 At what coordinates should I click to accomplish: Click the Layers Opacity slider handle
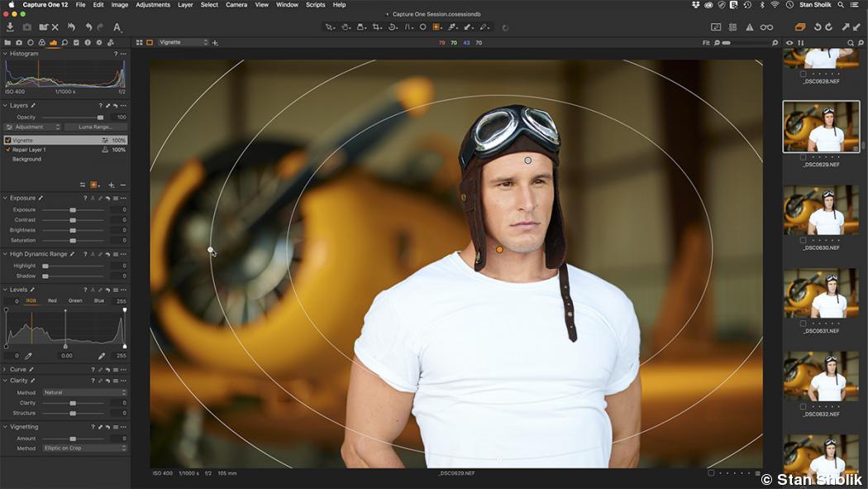pos(100,117)
